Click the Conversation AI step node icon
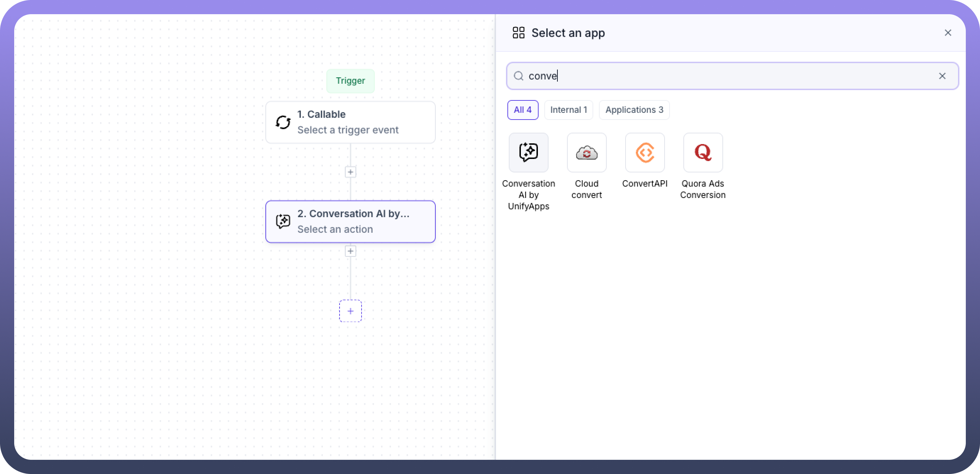Image resolution: width=980 pixels, height=474 pixels. pos(283,221)
